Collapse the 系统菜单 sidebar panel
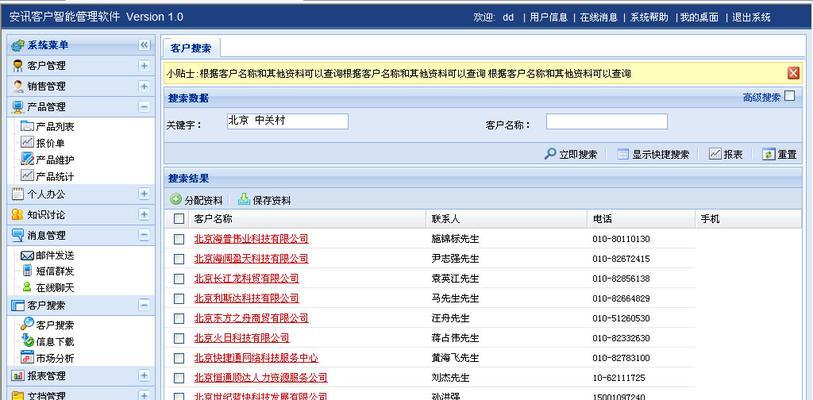This screenshot has width=813, height=400. click(144, 45)
